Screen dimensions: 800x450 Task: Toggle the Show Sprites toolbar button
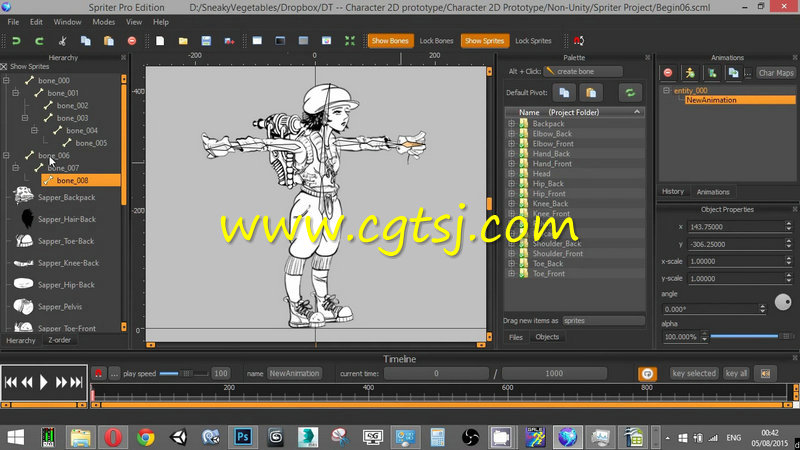[x=484, y=41]
